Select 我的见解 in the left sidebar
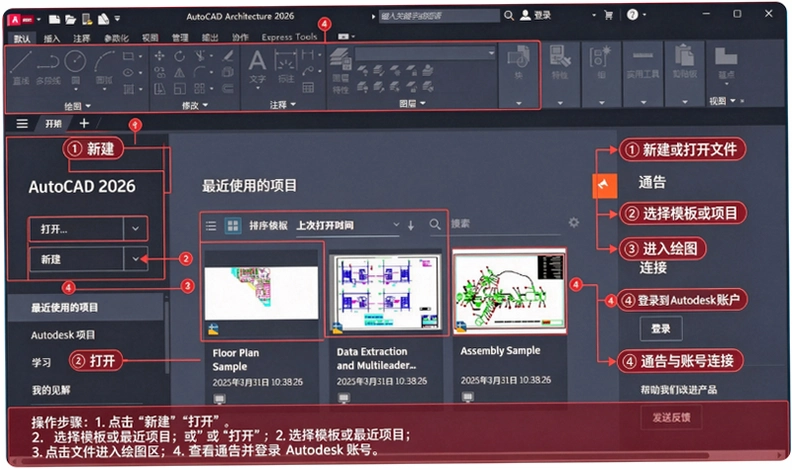Screen dimensions: 792x470 tap(52, 390)
